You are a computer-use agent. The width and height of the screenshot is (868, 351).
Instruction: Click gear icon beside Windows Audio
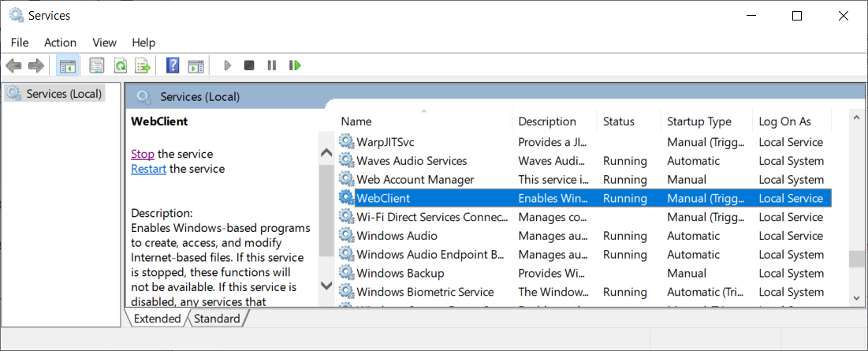(x=347, y=235)
